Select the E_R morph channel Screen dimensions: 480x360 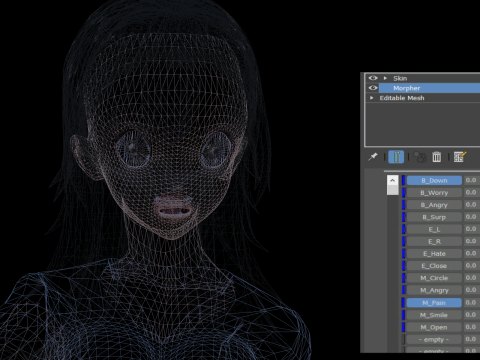pos(434,241)
